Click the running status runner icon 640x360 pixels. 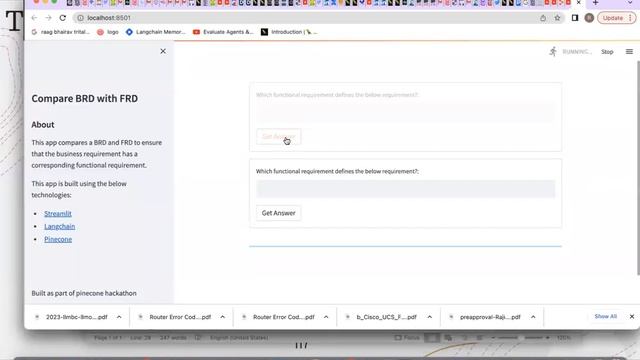[553, 51]
